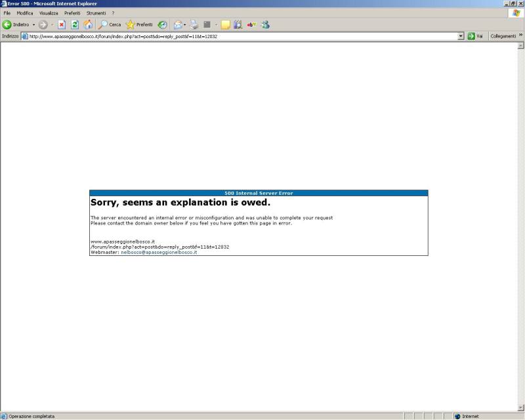Image resolution: width=525 pixels, height=420 pixels.
Task: Expand the Collegamenti links chevron
Action: (521, 36)
